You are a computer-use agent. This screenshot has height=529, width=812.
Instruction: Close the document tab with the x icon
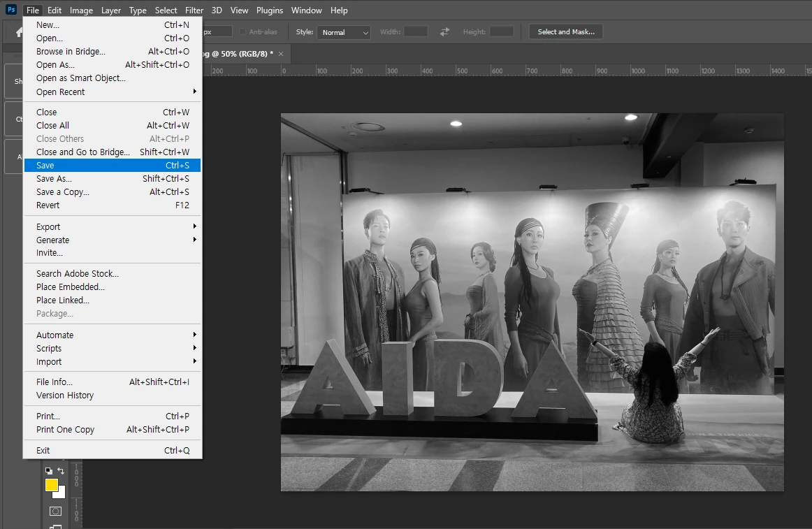(281, 54)
